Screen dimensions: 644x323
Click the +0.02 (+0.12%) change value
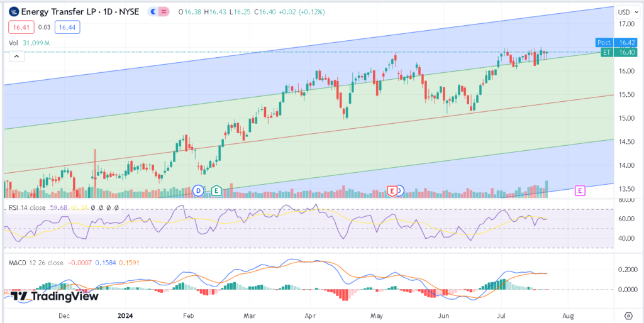(302, 12)
